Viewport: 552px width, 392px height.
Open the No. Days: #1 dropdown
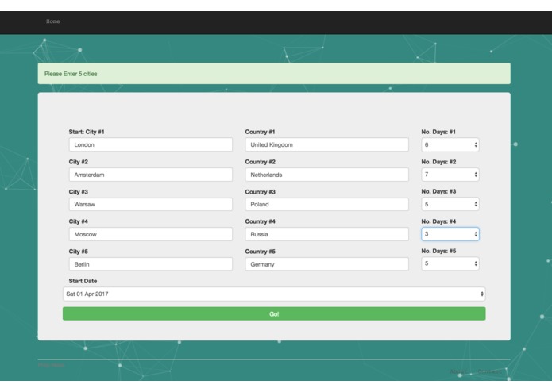pyautogui.click(x=450, y=144)
